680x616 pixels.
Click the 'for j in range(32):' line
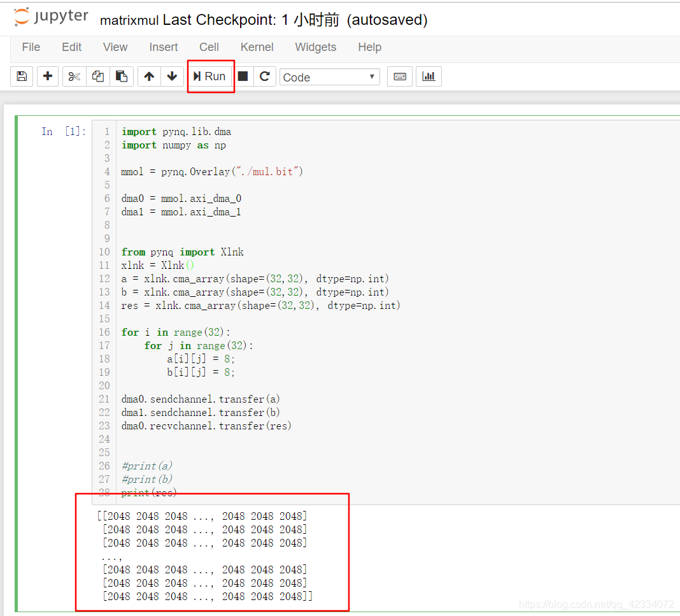click(x=199, y=346)
